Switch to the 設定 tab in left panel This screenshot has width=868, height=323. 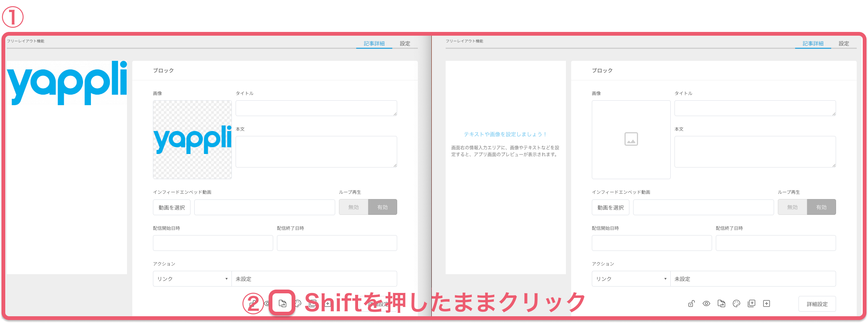405,44
